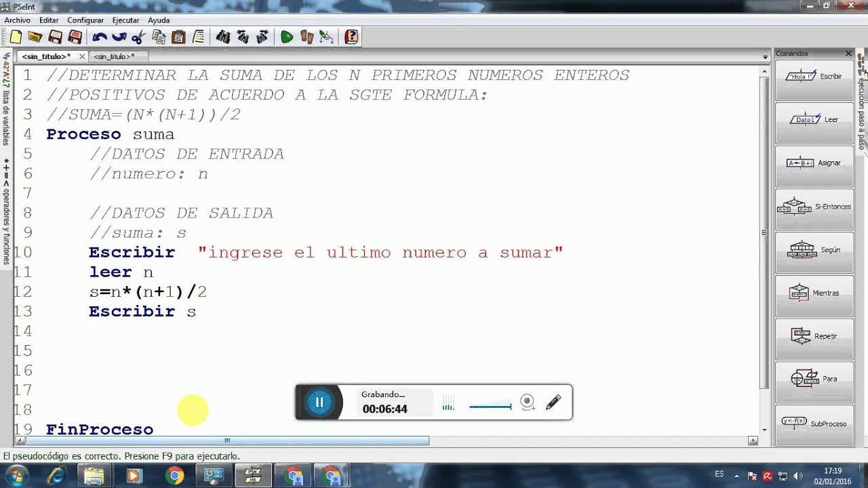Create a new file with toolbar icon
868x488 pixels.
point(16,37)
